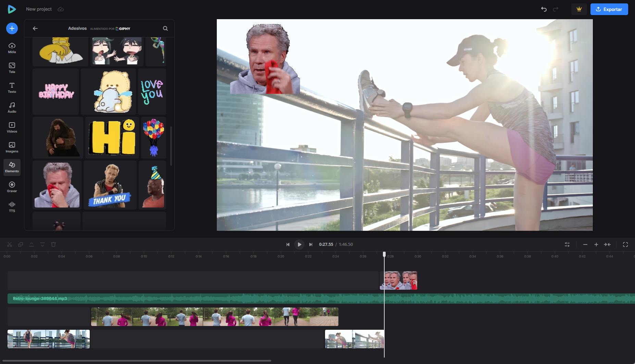Click the search icon in Adesivos panel

(x=165, y=28)
